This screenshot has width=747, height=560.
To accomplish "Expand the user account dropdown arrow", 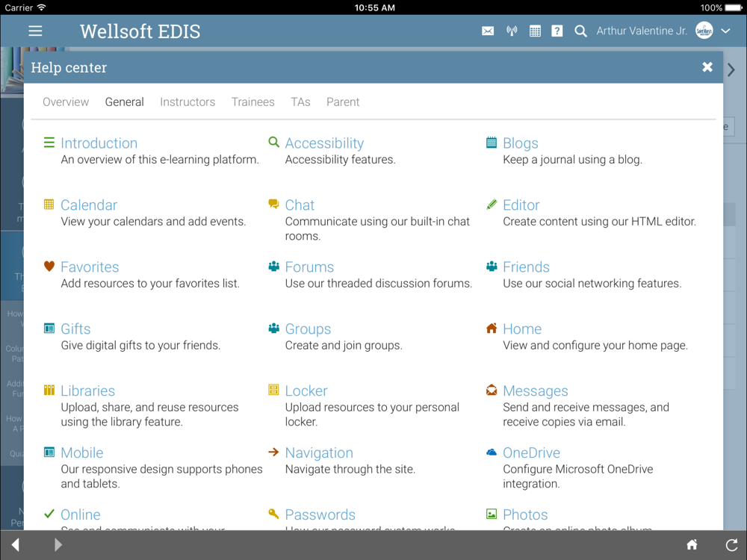I will [725, 31].
